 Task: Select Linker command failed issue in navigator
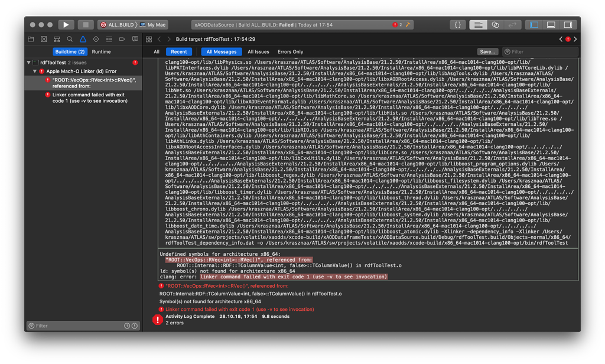pos(83,97)
